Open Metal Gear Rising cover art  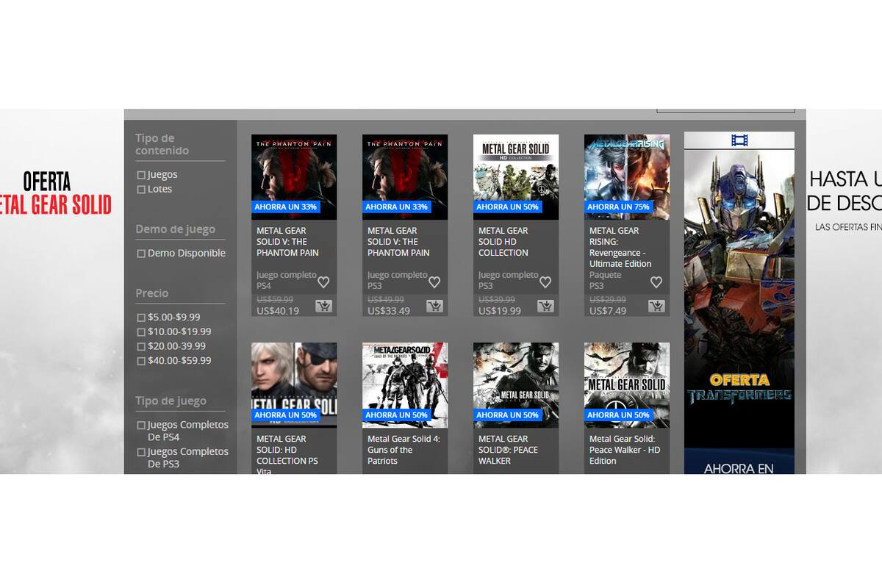627,177
